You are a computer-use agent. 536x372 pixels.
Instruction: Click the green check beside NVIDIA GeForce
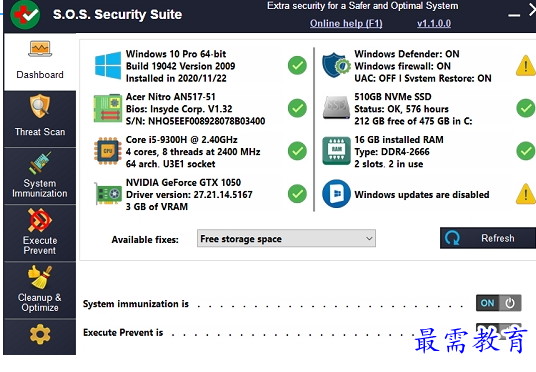(x=297, y=194)
